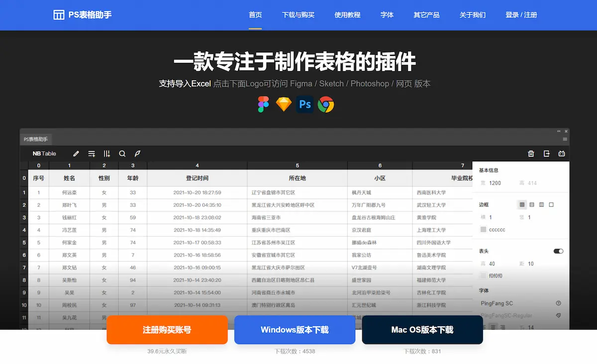Click the 注册购买账号 orange button
The height and width of the screenshot is (364, 597).
click(x=167, y=330)
